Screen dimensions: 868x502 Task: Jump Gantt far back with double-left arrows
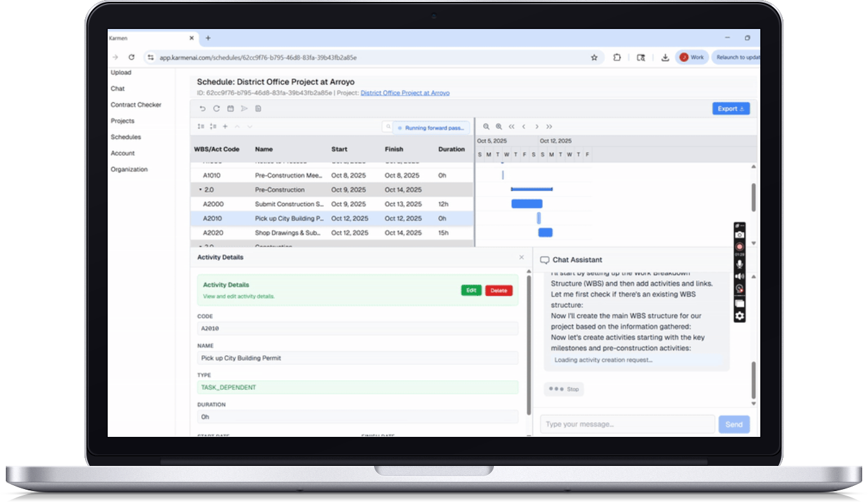coord(511,127)
